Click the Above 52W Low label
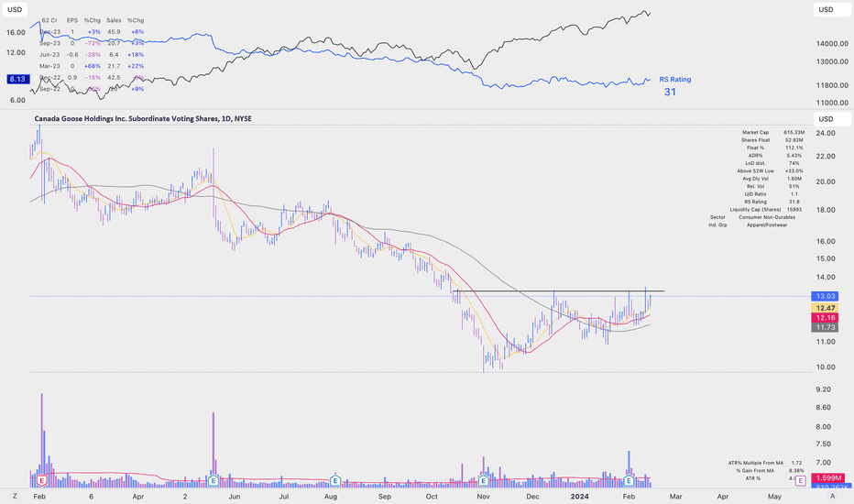854x504 pixels. click(x=755, y=170)
